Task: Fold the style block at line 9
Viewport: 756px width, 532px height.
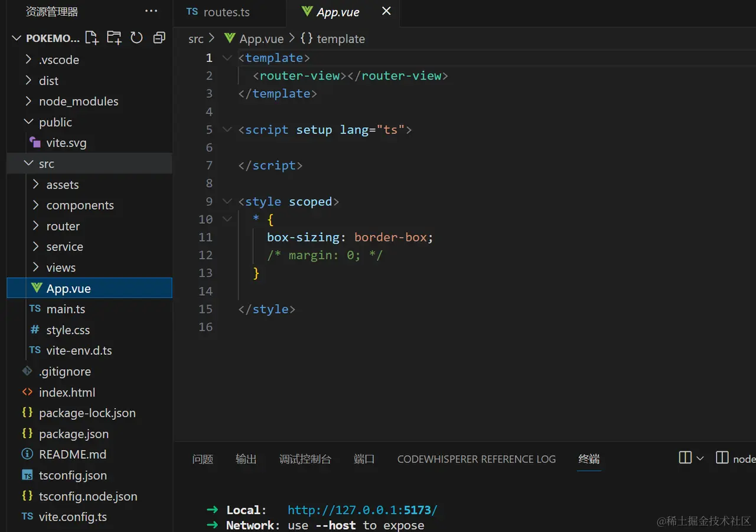Action: coord(227,201)
